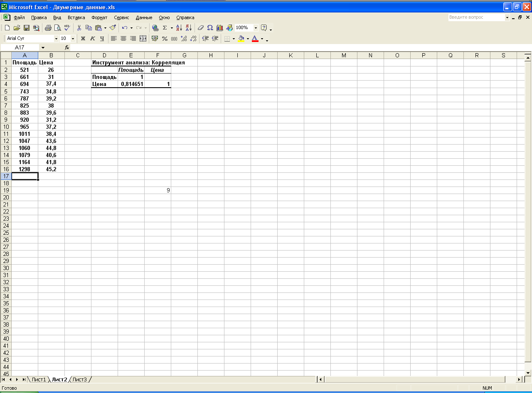Open the Правка menu
This screenshot has width=532, height=393.
[39, 17]
